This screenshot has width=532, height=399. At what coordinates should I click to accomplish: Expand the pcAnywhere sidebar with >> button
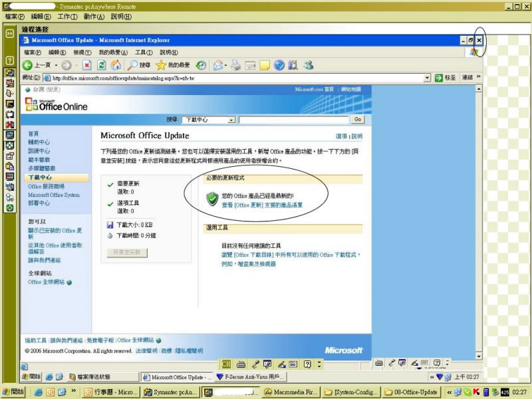coord(10,33)
